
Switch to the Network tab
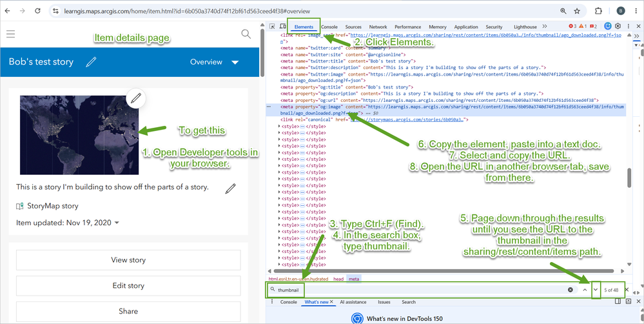(x=378, y=26)
